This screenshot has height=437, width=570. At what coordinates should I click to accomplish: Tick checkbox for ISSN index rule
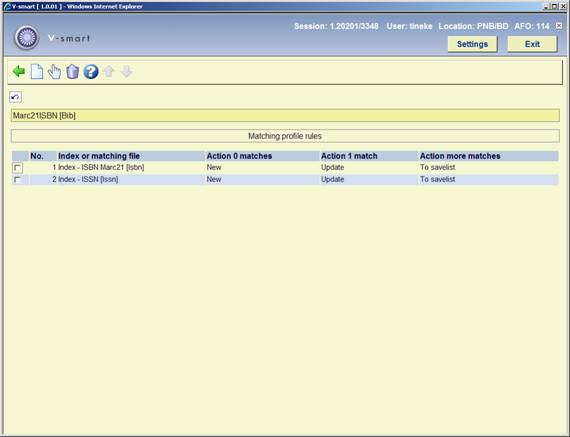(17, 180)
